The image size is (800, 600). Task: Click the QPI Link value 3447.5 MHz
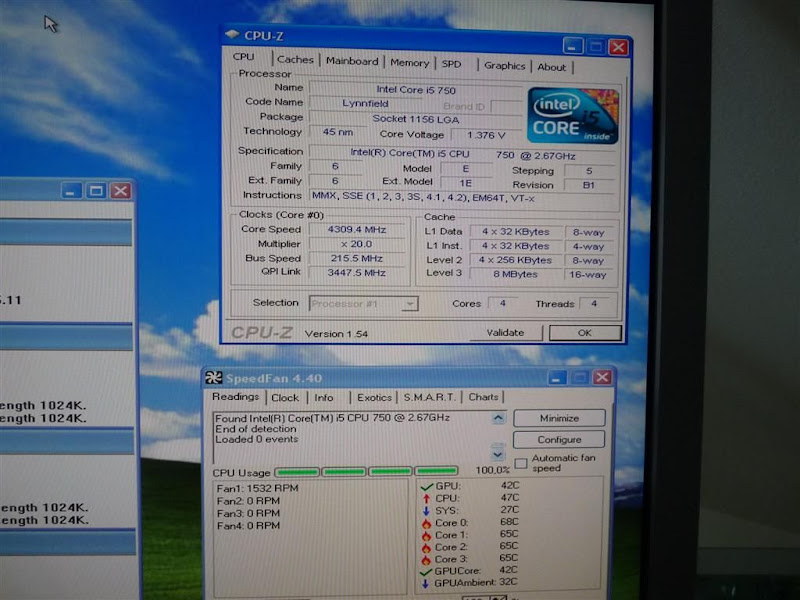click(x=357, y=272)
